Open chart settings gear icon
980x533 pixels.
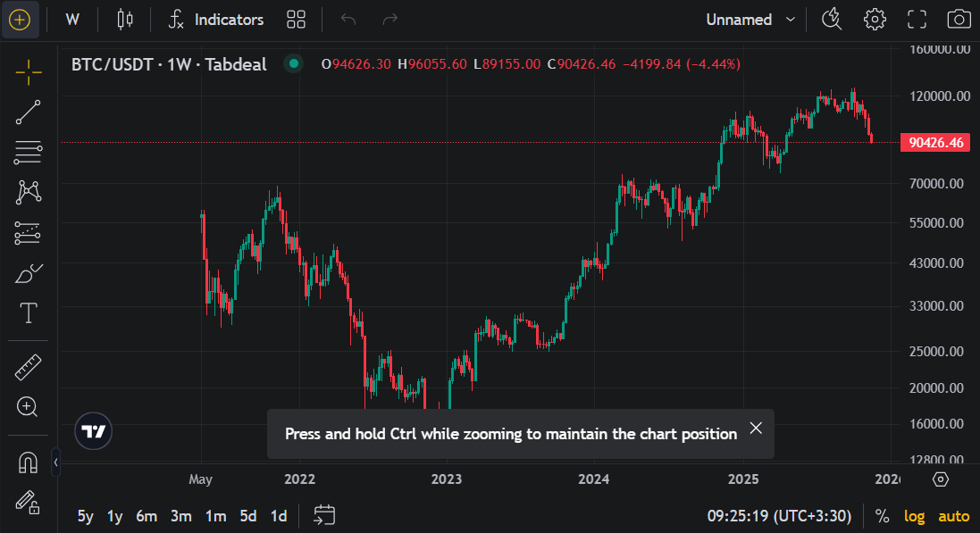[874, 20]
